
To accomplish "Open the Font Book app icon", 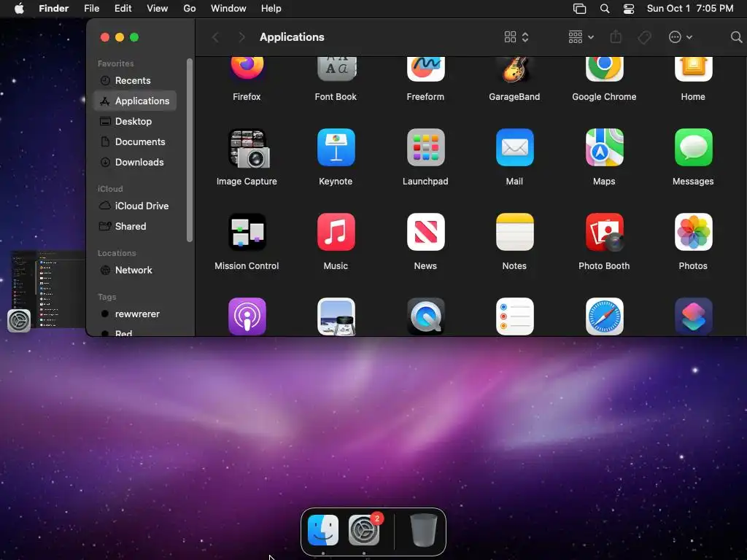I will click(336, 68).
